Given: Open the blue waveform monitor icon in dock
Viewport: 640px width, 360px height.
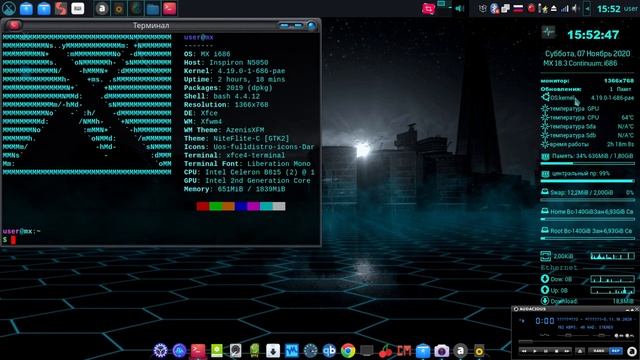Looking at the screenshot, I should (291, 350).
